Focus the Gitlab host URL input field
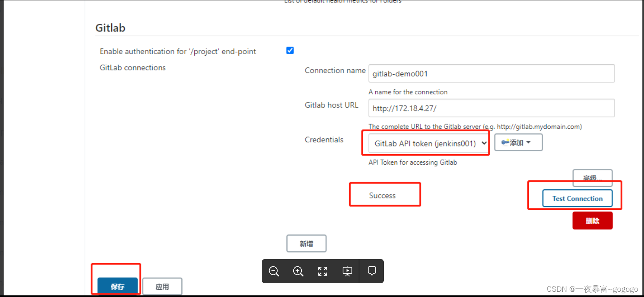Viewport: 644px width, 297px height. [492, 108]
